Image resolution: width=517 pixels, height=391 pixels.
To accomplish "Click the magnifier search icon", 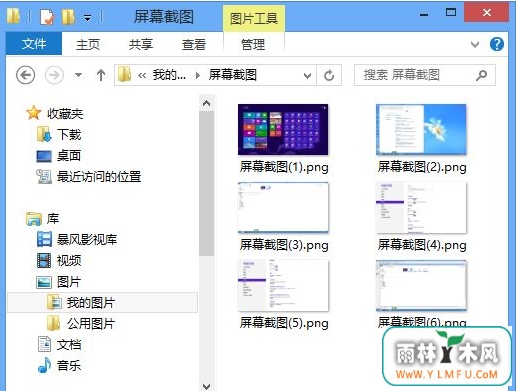I will coord(481,75).
